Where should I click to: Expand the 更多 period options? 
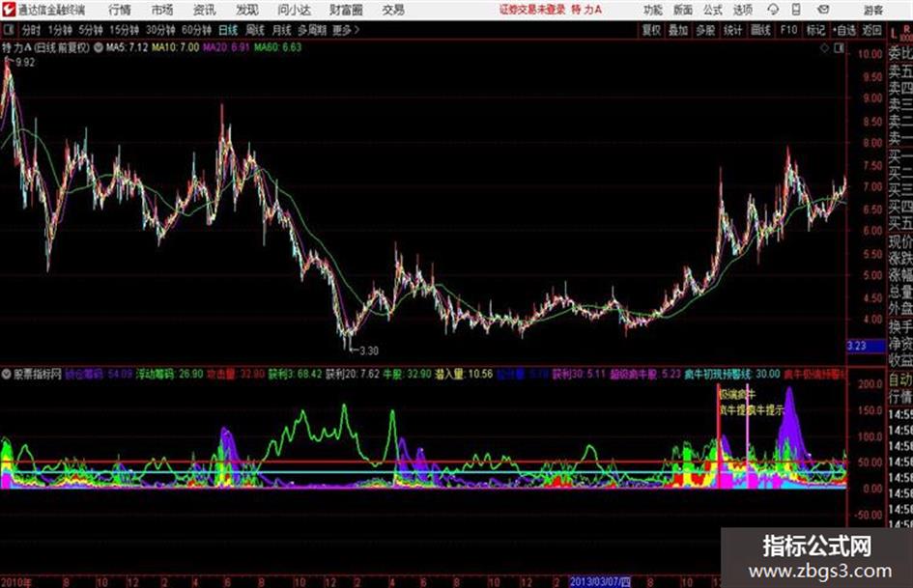pos(346,30)
